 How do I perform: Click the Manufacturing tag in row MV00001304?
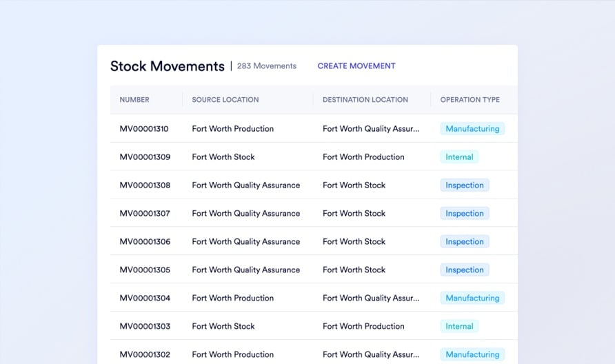click(472, 298)
